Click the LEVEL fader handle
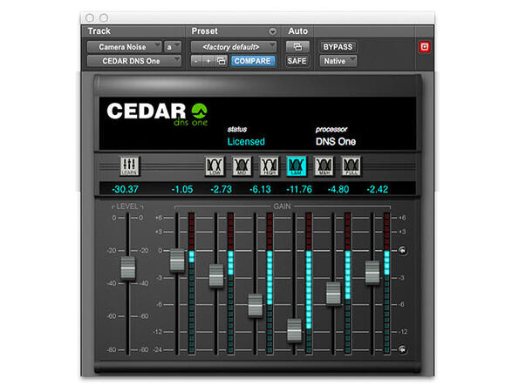This screenshot has height=392, width=532. click(x=128, y=268)
